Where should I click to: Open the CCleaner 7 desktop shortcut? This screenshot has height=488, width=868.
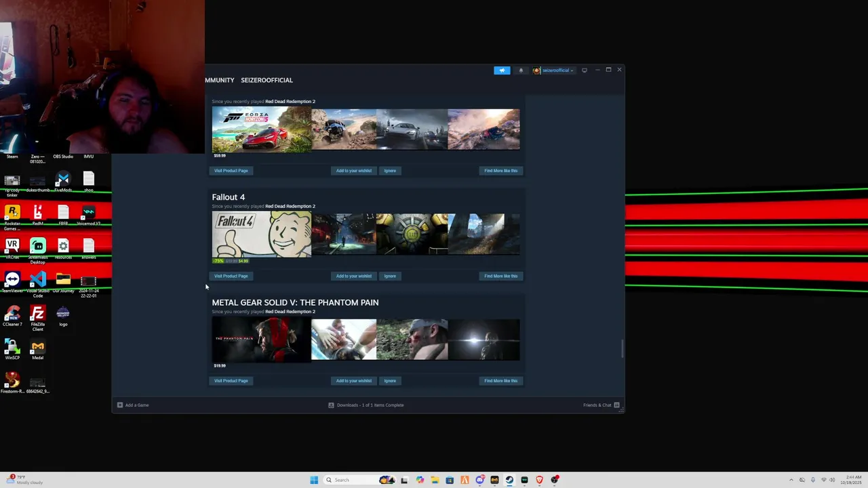(12, 316)
